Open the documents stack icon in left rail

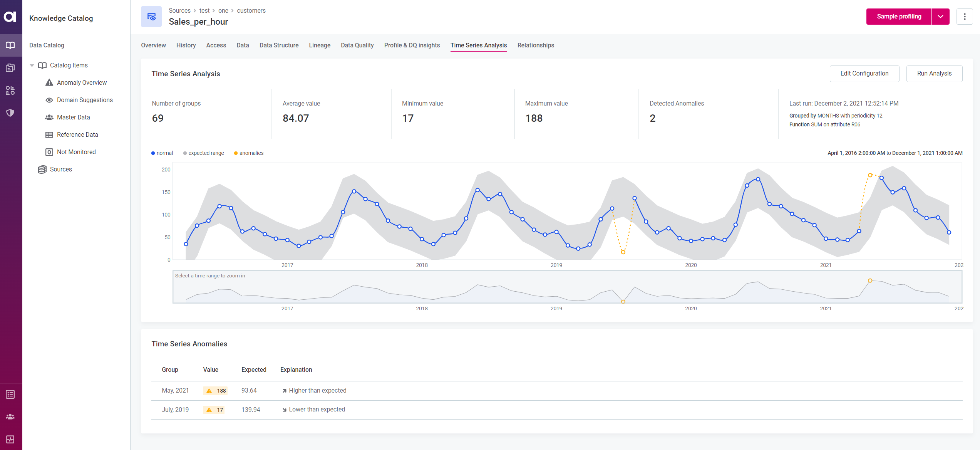10,68
